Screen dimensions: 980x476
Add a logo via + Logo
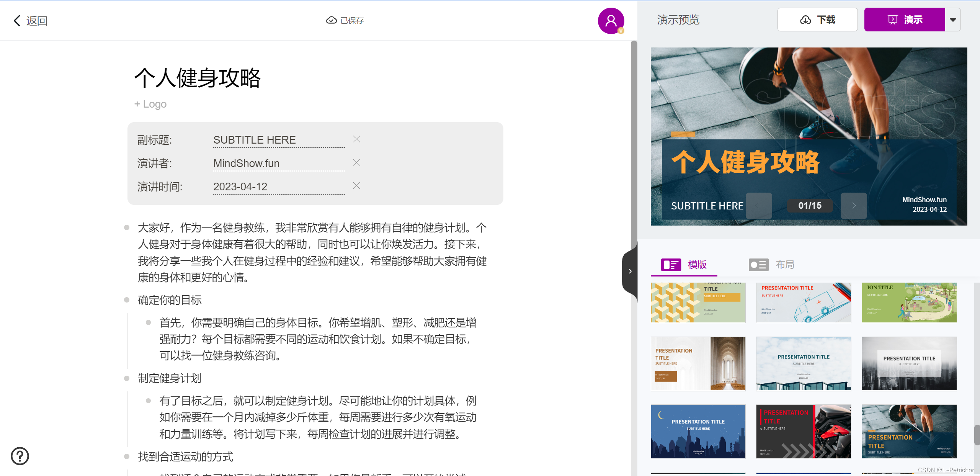(x=150, y=104)
